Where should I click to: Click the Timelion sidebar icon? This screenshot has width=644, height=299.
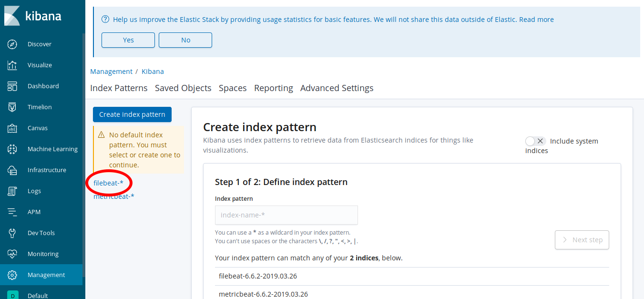click(x=11, y=107)
